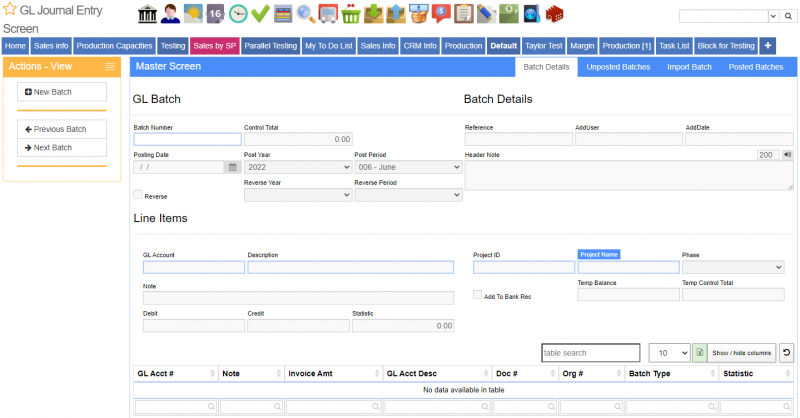
Task: Click the table refresh arrow icon
Action: 786,353
